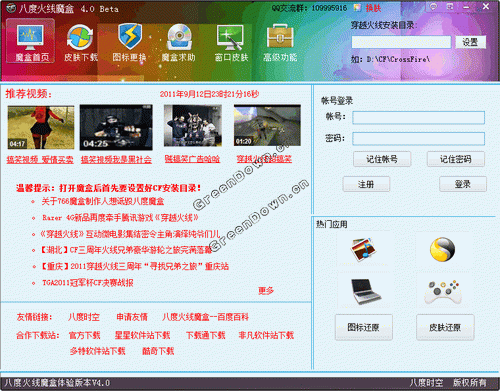Open the laptop app icon
500x391 pixels.
pos(366,292)
